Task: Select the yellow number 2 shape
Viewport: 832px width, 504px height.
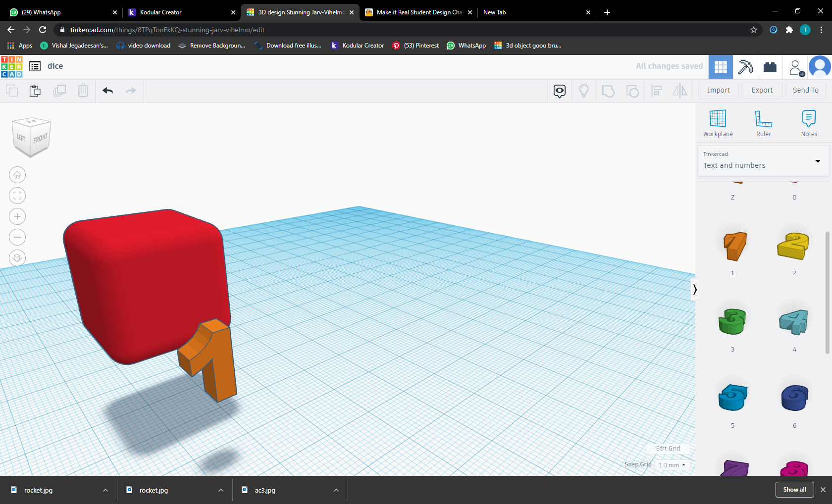Action: pos(793,246)
